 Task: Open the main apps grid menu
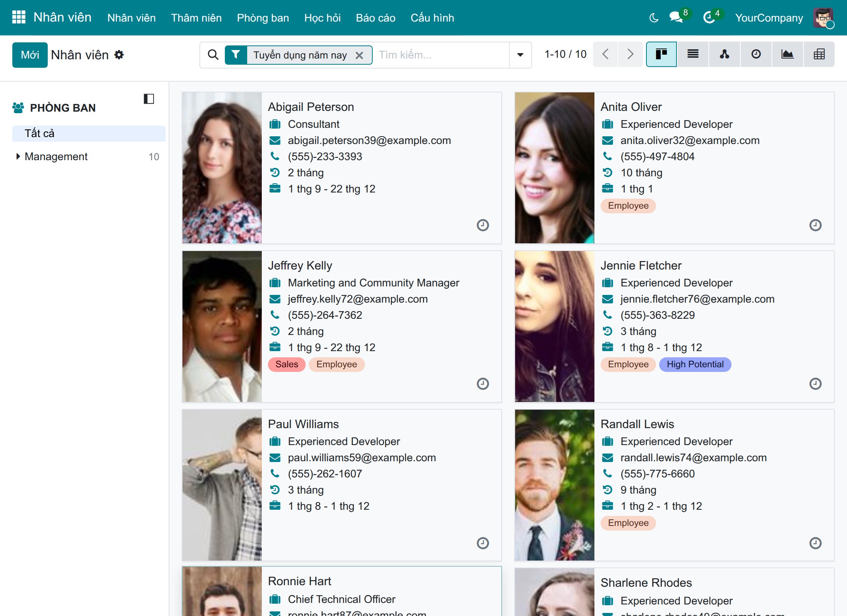19,17
